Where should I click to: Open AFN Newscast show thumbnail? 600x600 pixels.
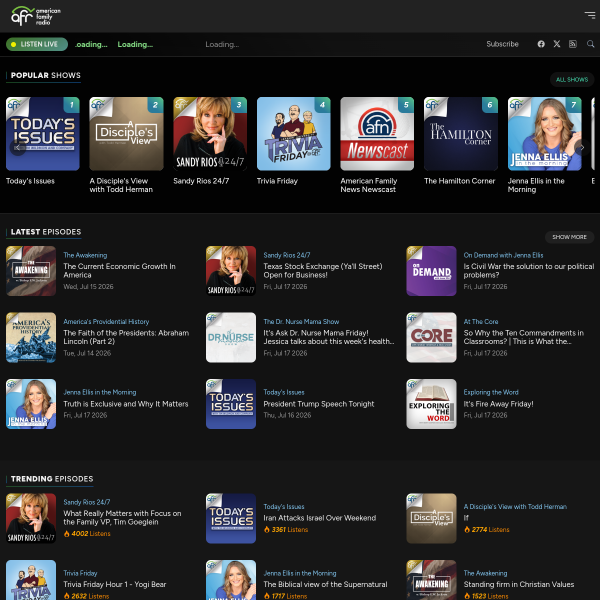[x=377, y=134]
